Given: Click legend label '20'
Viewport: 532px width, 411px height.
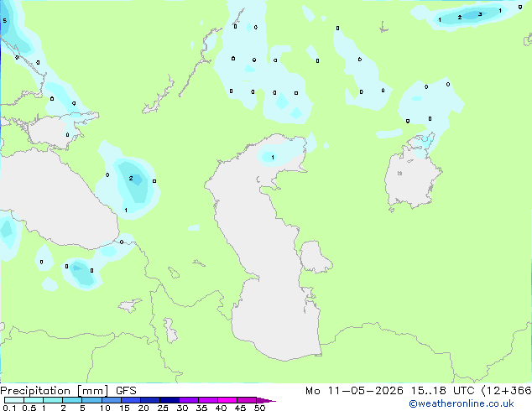Looking at the screenshot, I should (x=143, y=408).
